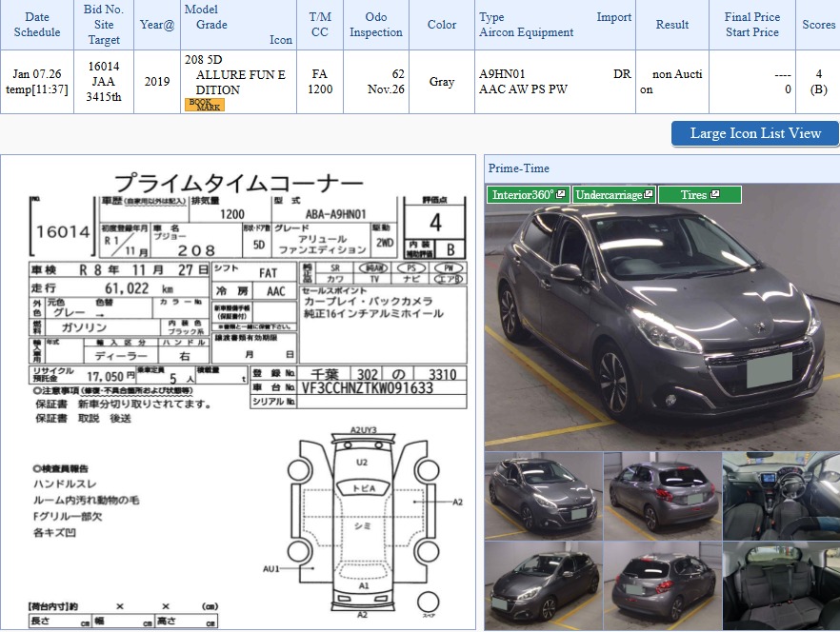Open the main front-quarter car photo

662,317
